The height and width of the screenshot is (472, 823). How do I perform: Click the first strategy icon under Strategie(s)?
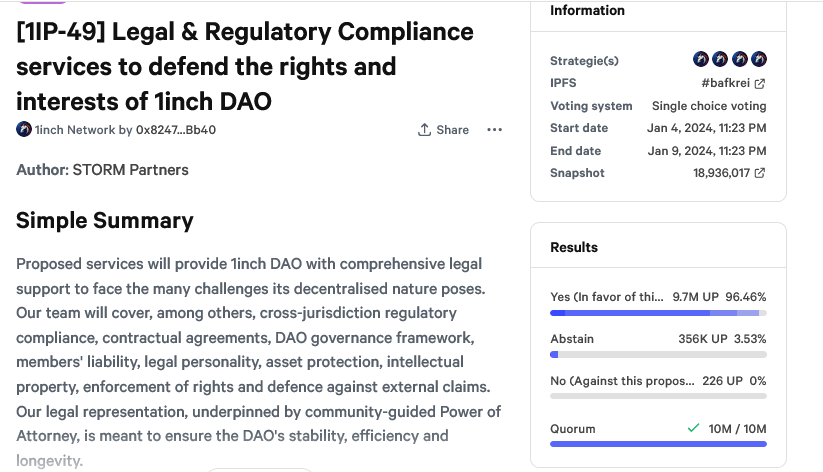pos(700,59)
